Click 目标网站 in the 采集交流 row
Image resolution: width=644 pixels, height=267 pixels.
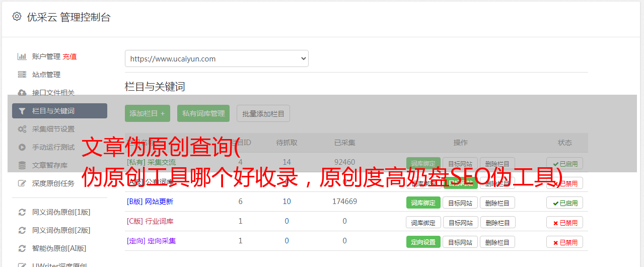coord(460,164)
